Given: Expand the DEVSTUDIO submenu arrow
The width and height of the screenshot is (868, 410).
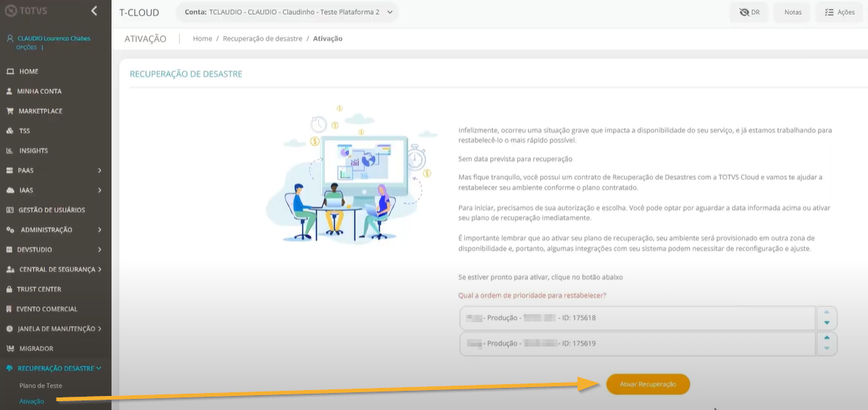Looking at the screenshot, I should click(x=99, y=250).
